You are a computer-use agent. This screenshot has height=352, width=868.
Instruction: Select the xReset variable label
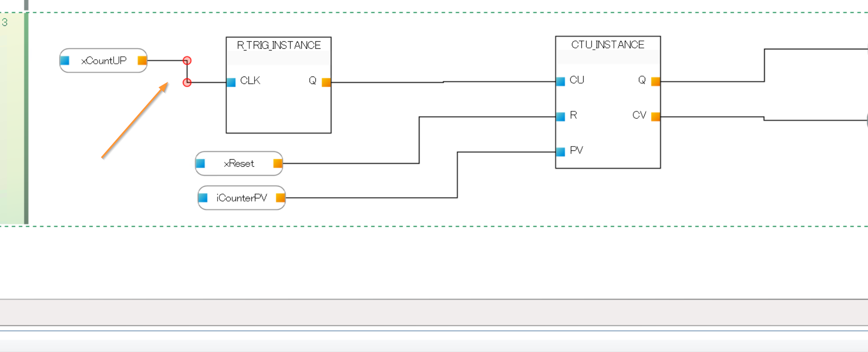point(239,164)
